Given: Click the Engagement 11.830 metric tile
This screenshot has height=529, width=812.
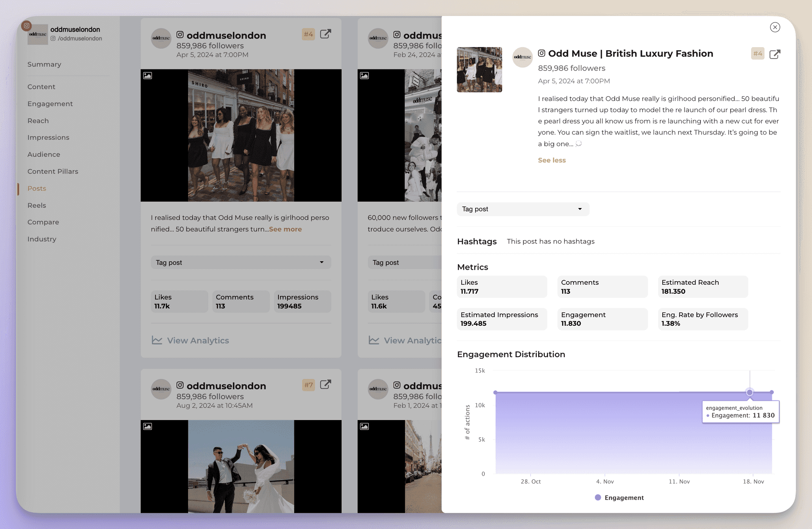Looking at the screenshot, I should click(x=602, y=319).
